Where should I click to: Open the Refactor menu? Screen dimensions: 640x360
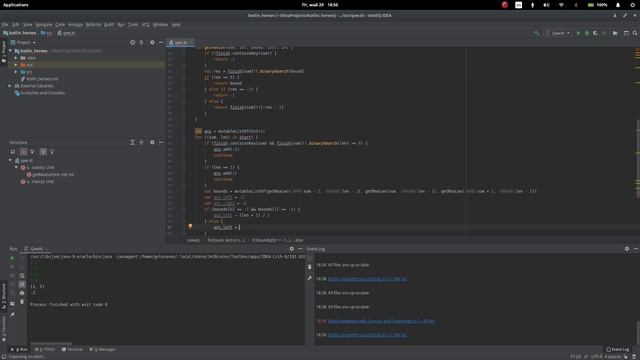[x=93, y=24]
